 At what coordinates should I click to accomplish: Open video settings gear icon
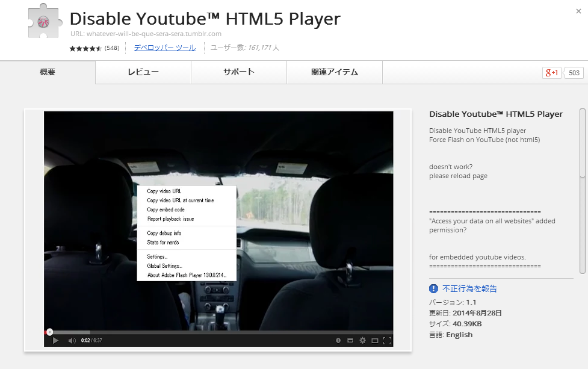point(363,341)
